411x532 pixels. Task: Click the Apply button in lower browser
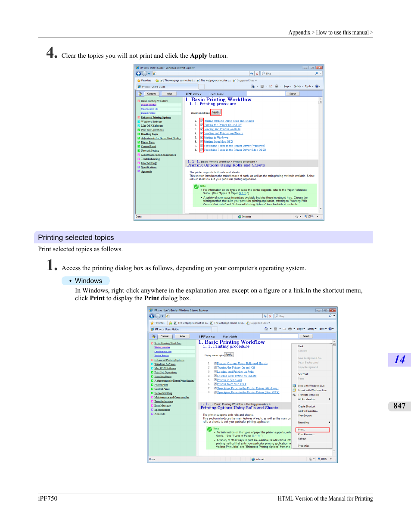[229, 355]
